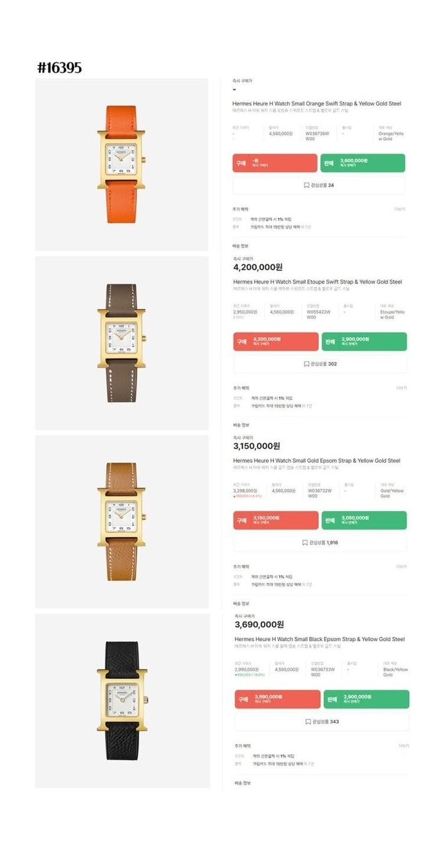Click the bookmark icon showing 343 interests
The height and width of the screenshot is (868, 440).
(308, 722)
